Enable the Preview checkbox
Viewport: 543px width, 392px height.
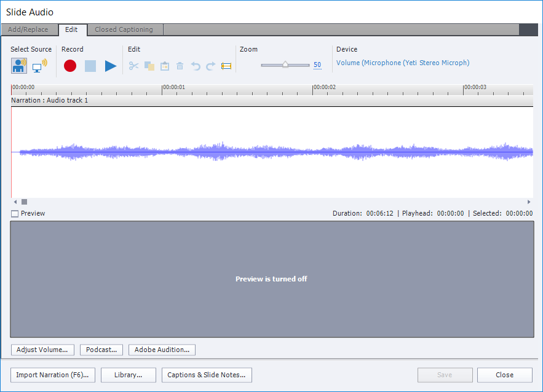[15, 214]
